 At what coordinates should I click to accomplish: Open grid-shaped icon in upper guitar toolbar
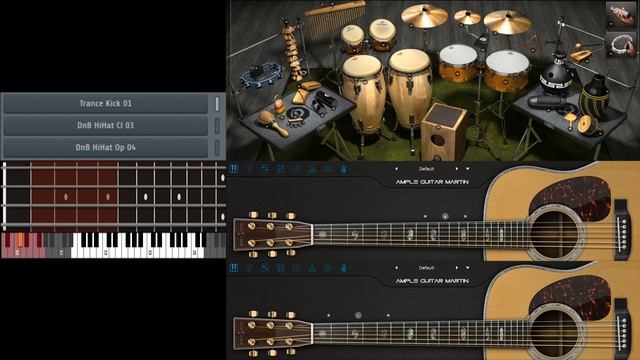281,169
